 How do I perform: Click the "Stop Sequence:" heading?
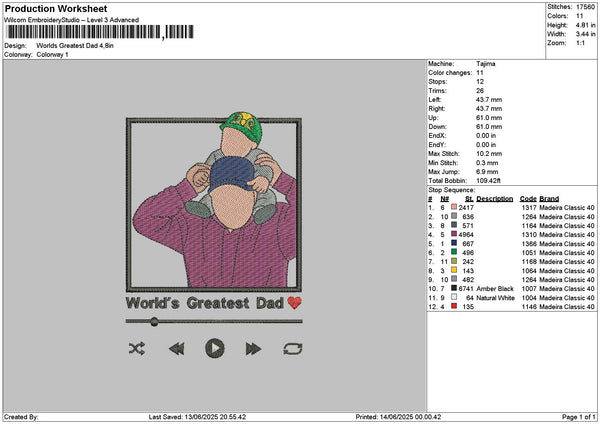coord(452,190)
